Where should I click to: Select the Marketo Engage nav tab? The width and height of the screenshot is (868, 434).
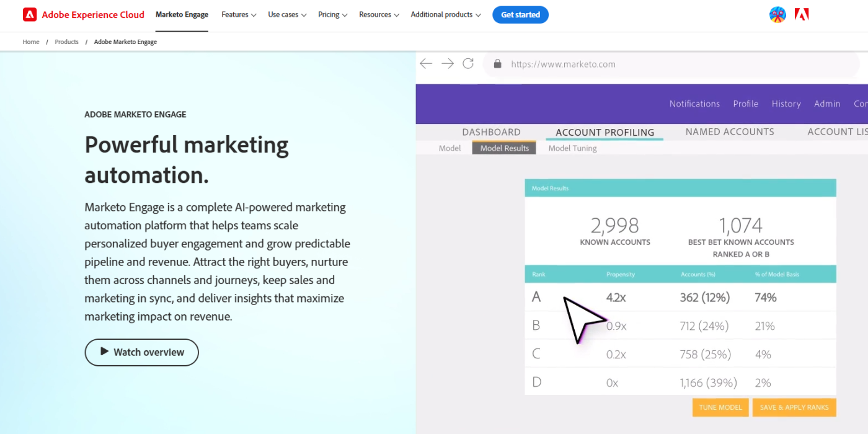point(182,15)
